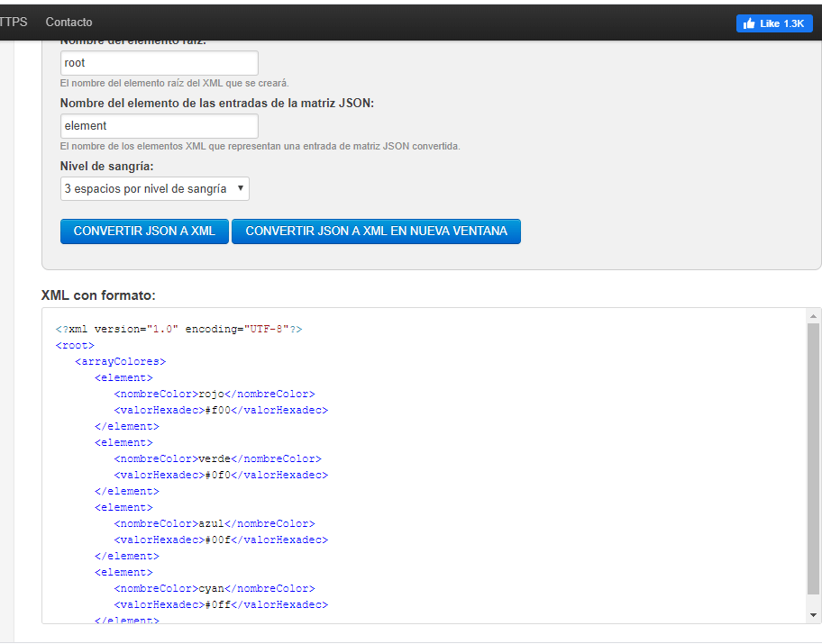Grab the XML output vertical scrollbar thumb
Screen dimensions: 822x644
click(x=813, y=459)
